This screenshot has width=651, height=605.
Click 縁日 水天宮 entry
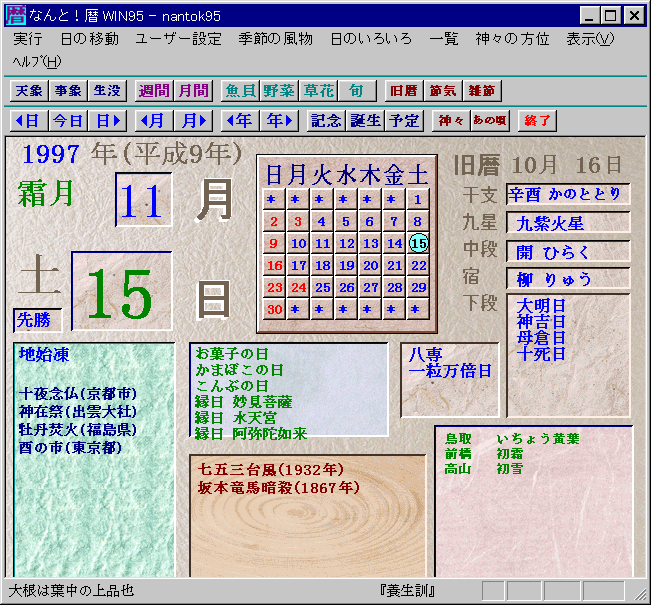(x=235, y=418)
